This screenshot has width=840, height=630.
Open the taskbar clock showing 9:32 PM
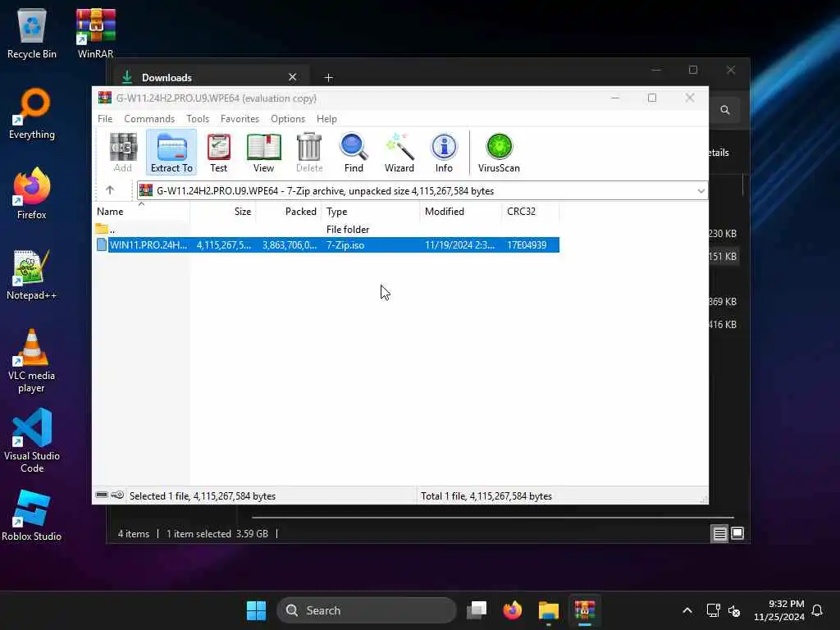[779, 610]
